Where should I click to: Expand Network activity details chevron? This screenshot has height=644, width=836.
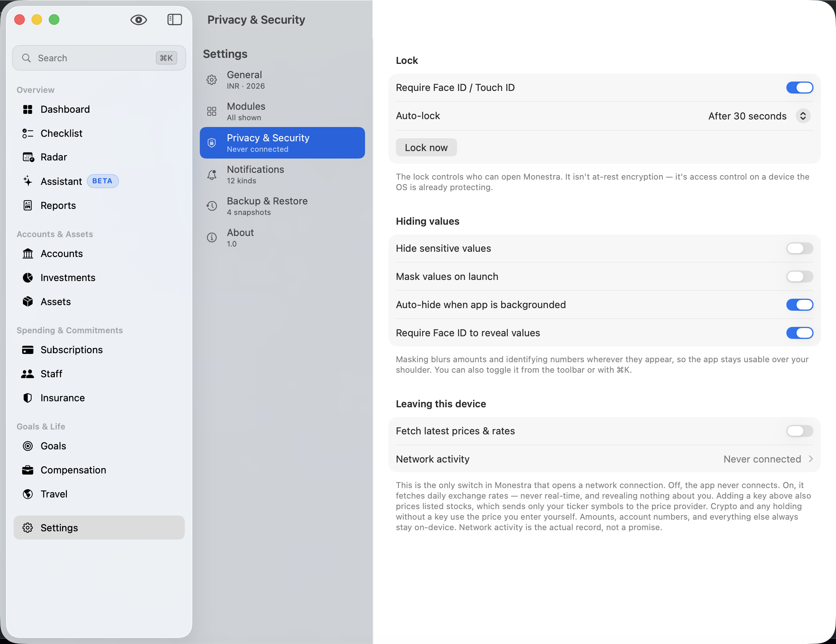811,459
